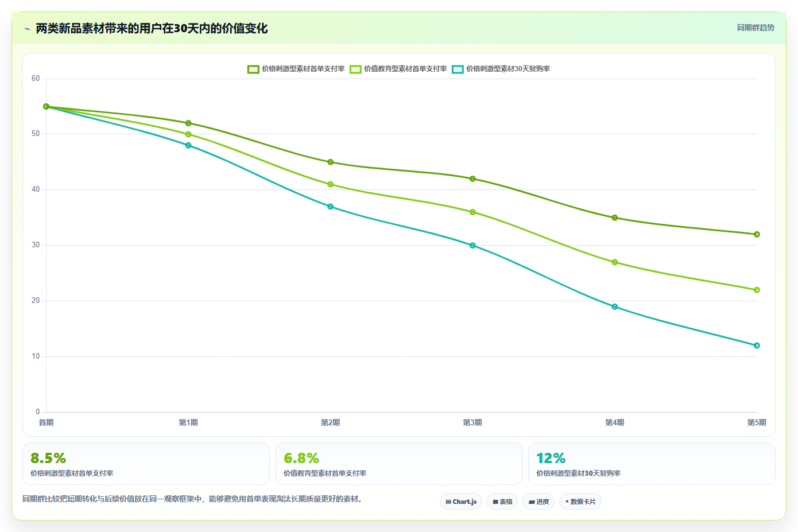Toggle 价格刺激型素材30天复购率 legend item
The height and width of the screenshot is (532, 798).
[501, 69]
